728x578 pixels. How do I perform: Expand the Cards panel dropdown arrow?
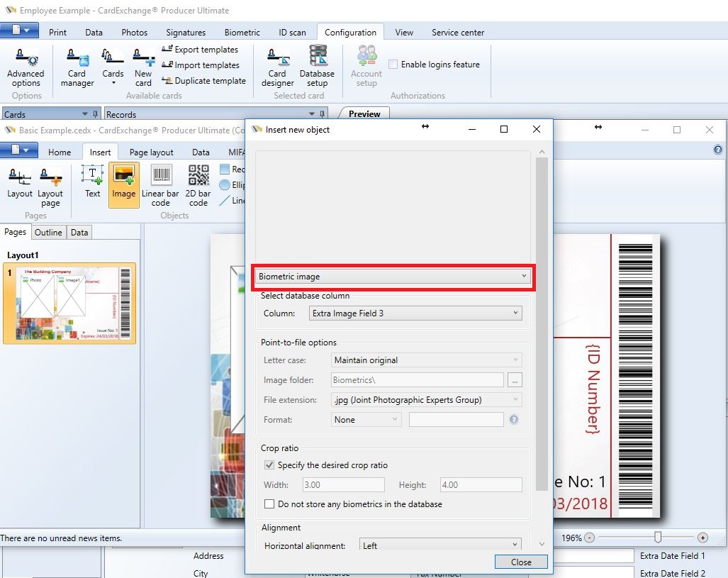click(85, 114)
